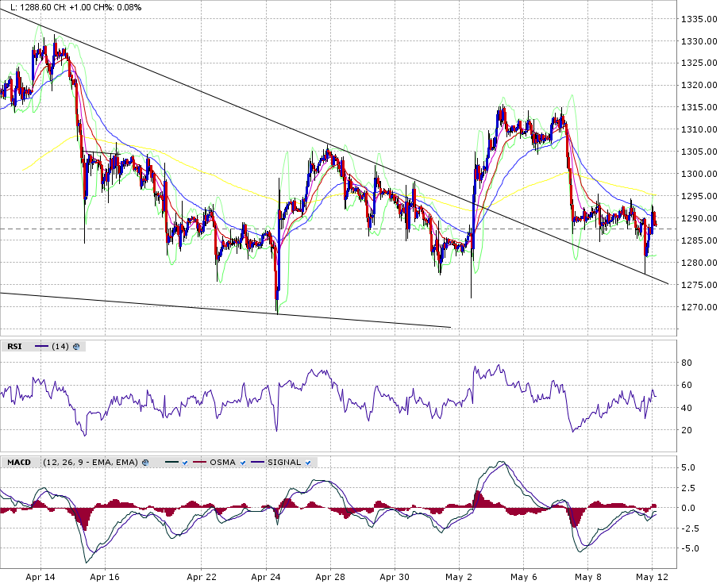Viewport: 724px width, 588px height.
Task: Open RSI indicator settings icon
Action: click(x=76, y=347)
